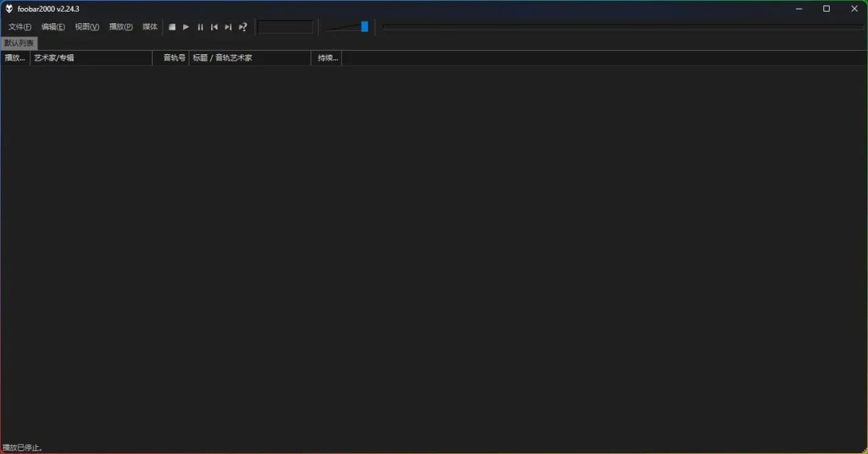The height and width of the screenshot is (454, 868).
Task: Sort by the 音轨号 column header
Action: [x=173, y=58]
